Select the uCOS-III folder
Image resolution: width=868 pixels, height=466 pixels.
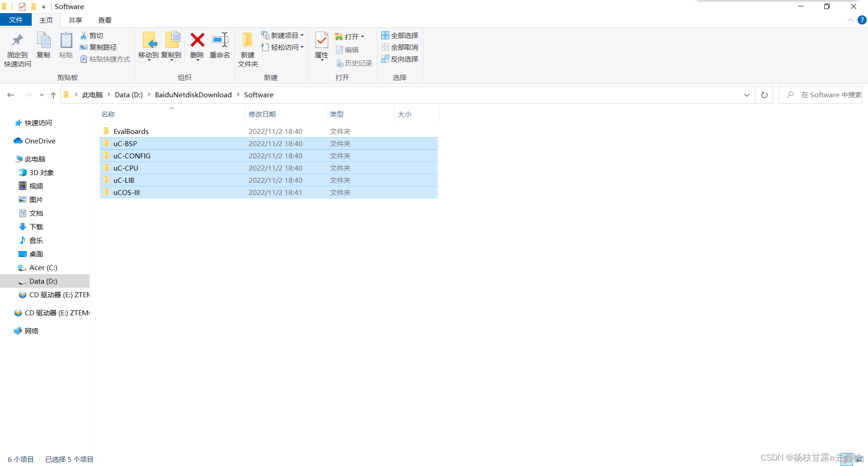269,192
